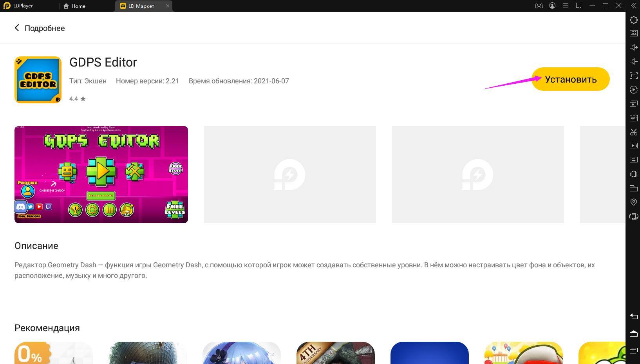Shake the virtual device
The image size is (640, 364).
coord(633,174)
